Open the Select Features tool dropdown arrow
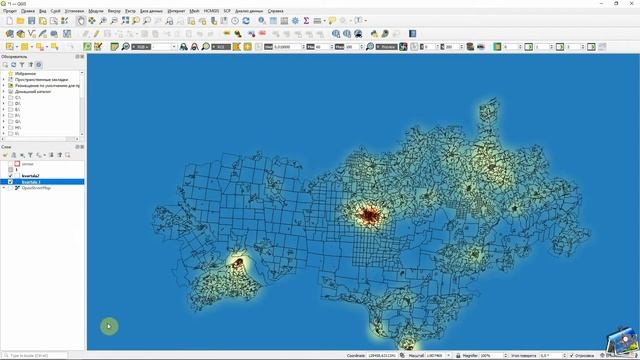The image size is (640, 360). click(17, 47)
